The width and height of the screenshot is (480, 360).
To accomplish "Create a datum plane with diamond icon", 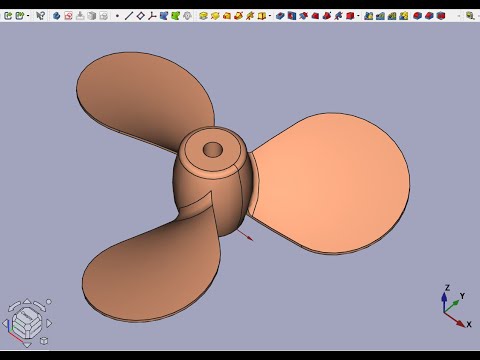I will click(x=140, y=15).
